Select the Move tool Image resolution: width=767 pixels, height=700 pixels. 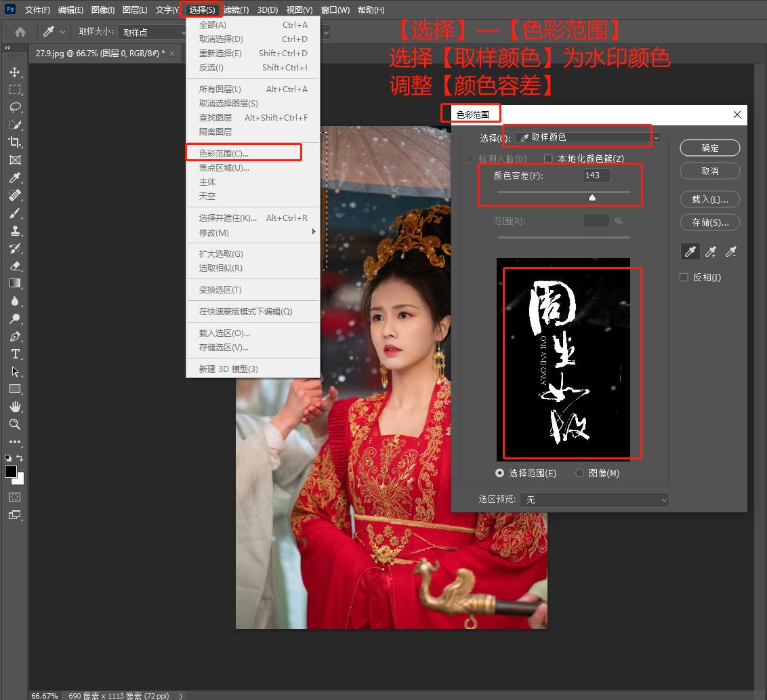point(14,72)
